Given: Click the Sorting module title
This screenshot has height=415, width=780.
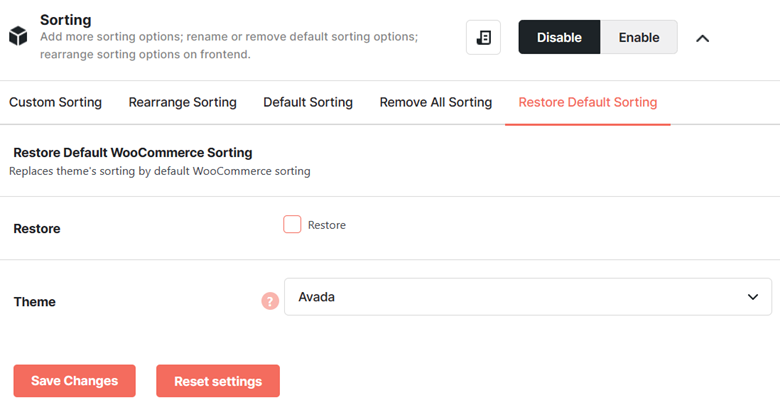Looking at the screenshot, I should click(x=66, y=20).
